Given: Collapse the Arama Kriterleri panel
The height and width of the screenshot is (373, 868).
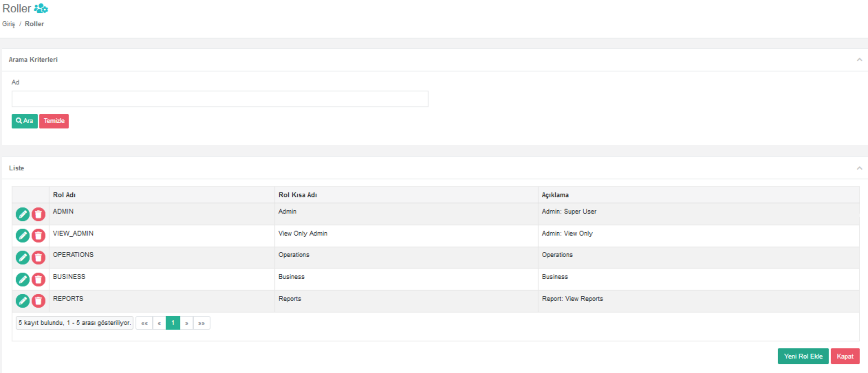Looking at the screenshot, I should coord(859,60).
